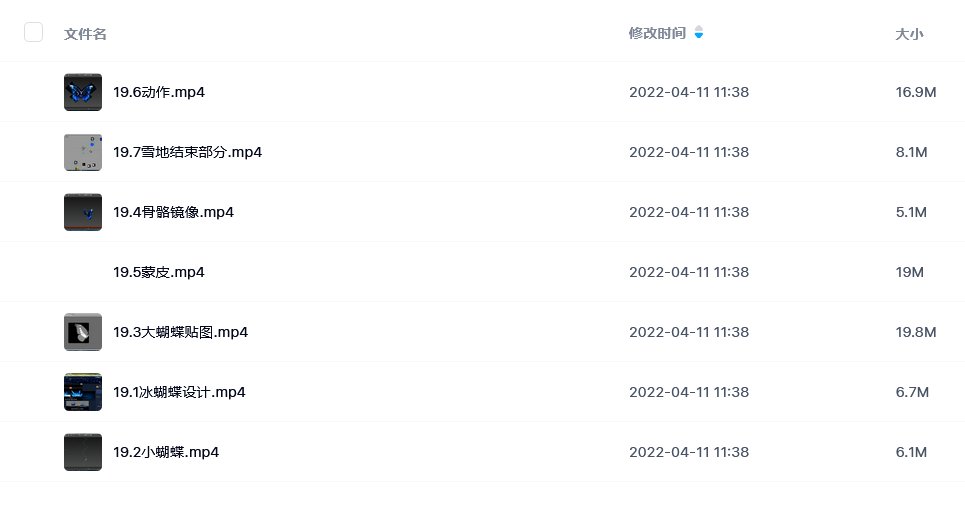The width and height of the screenshot is (965, 509).
Task: Open the 19.7雪地结束部分.mp4 thumbnail
Action: pyautogui.click(x=83, y=152)
